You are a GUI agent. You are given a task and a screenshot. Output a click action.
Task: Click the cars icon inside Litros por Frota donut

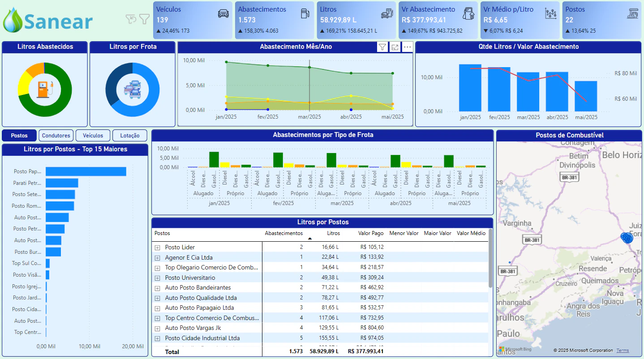coord(133,90)
